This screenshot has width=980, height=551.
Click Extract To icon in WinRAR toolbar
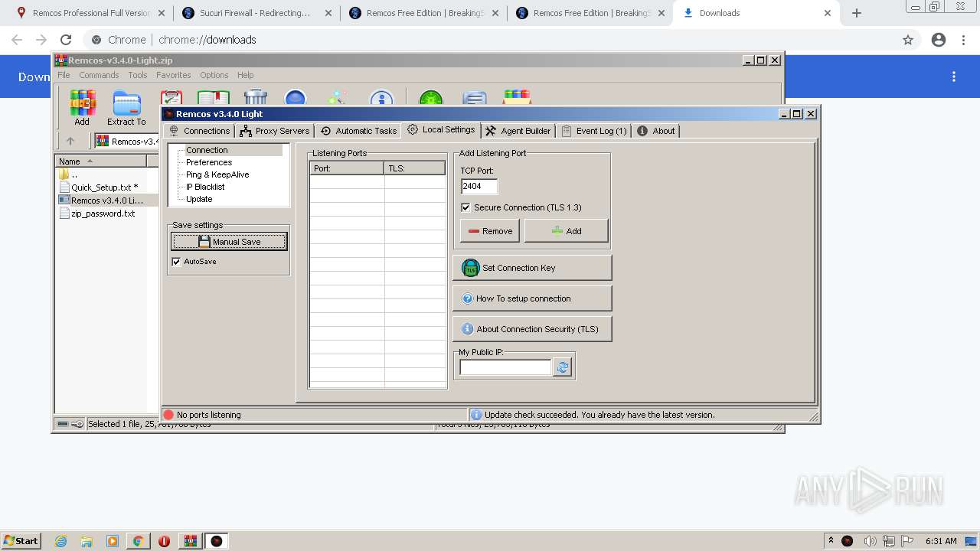click(x=126, y=108)
